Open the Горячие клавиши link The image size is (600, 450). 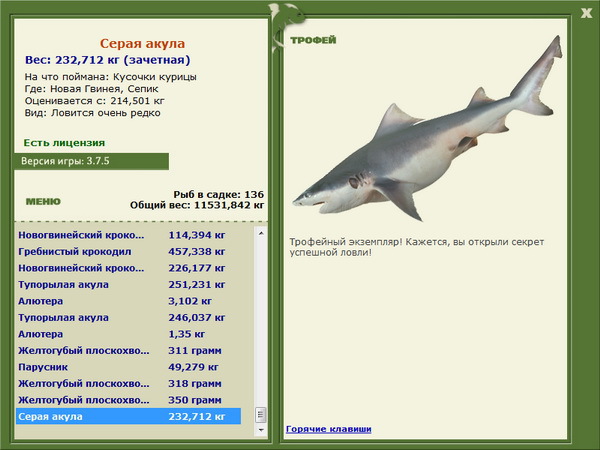(x=328, y=429)
